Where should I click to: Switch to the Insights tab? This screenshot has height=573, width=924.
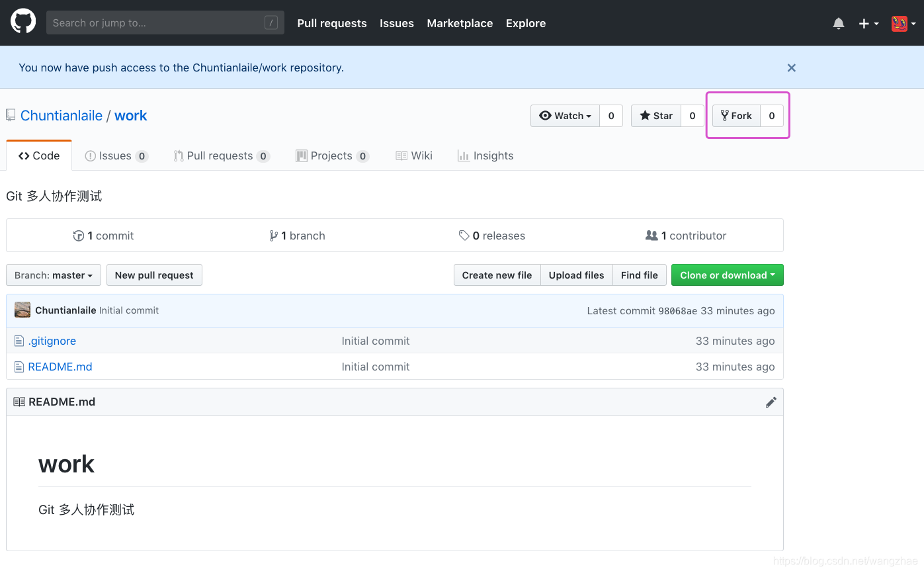[x=485, y=155]
